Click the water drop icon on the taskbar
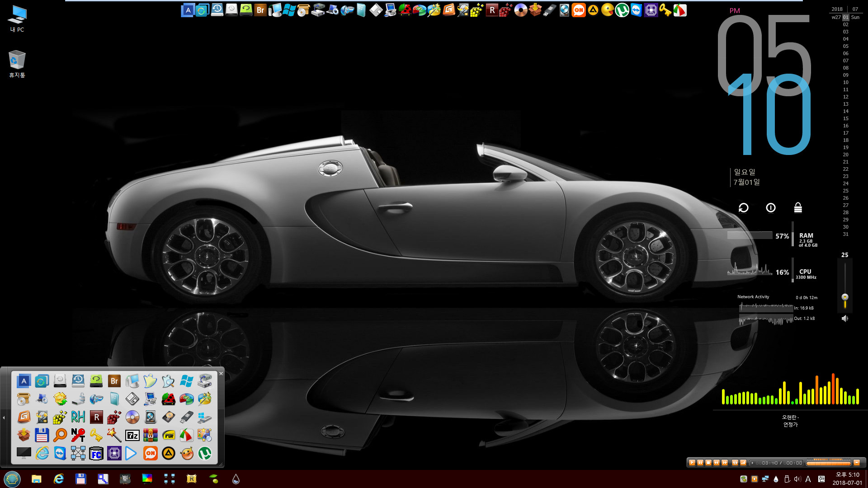The image size is (868, 488). coord(236,479)
